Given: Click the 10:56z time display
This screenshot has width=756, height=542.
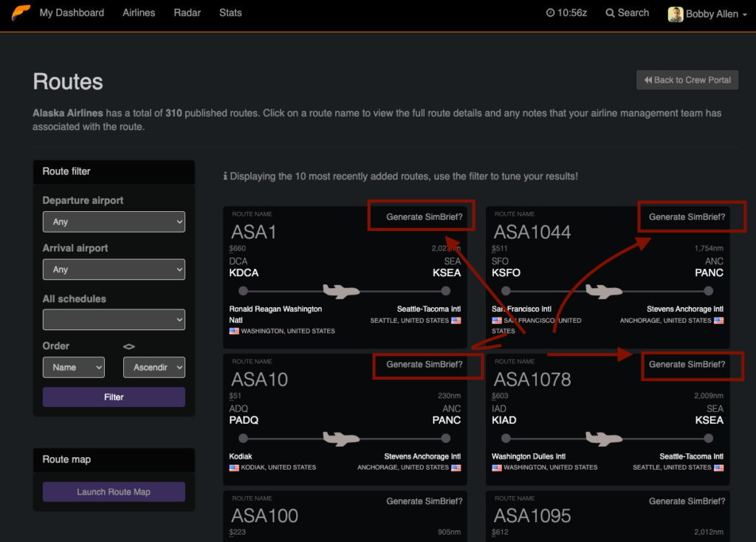Looking at the screenshot, I should point(572,13).
